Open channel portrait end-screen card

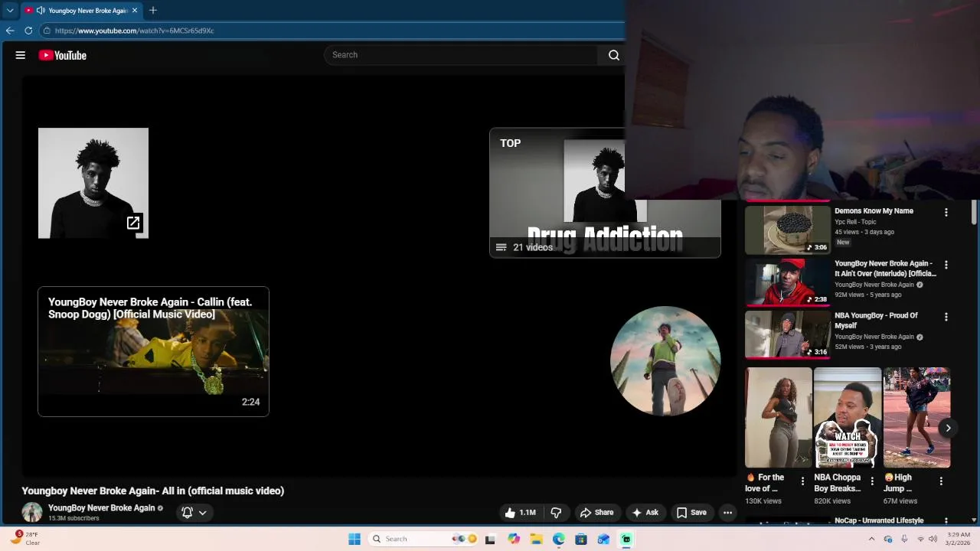pyautogui.click(x=93, y=183)
